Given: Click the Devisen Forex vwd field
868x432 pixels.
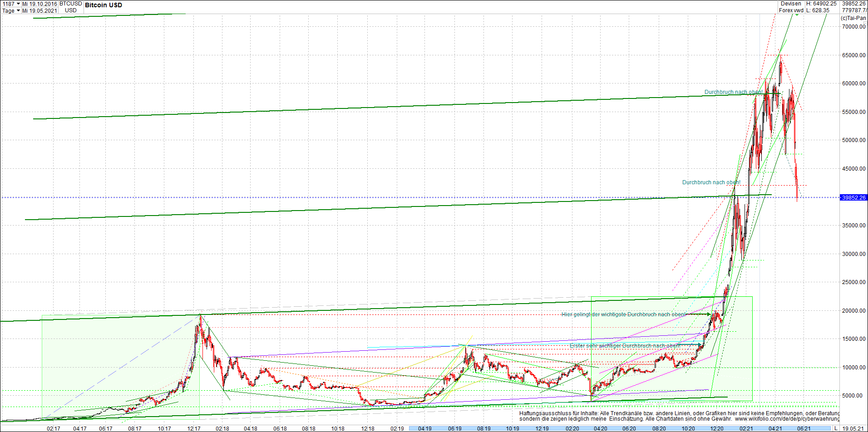Looking at the screenshot, I should pos(791,7).
